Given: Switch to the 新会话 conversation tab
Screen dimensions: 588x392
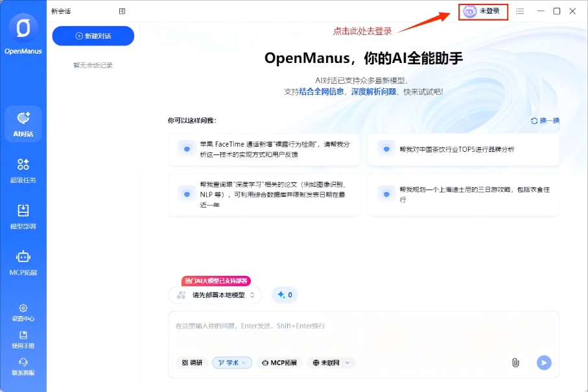Looking at the screenshot, I should click(x=60, y=11).
